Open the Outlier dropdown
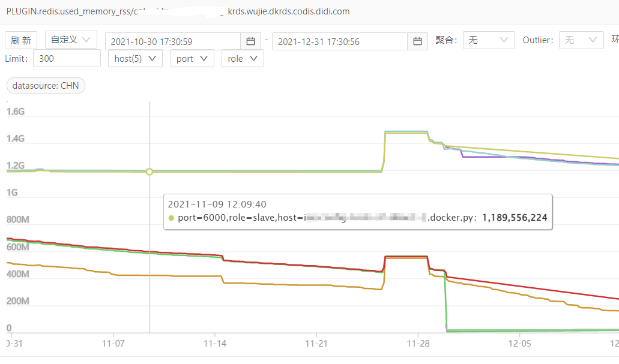This screenshot has width=619, height=364. tap(581, 40)
